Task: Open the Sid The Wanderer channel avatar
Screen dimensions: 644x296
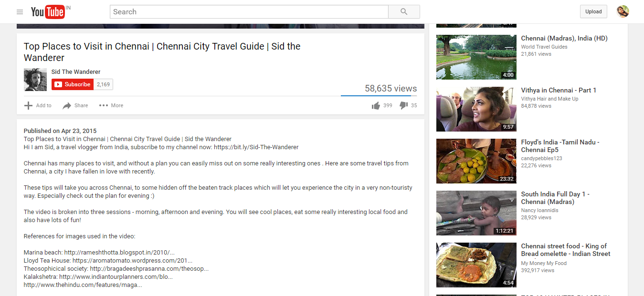Action: tap(35, 80)
